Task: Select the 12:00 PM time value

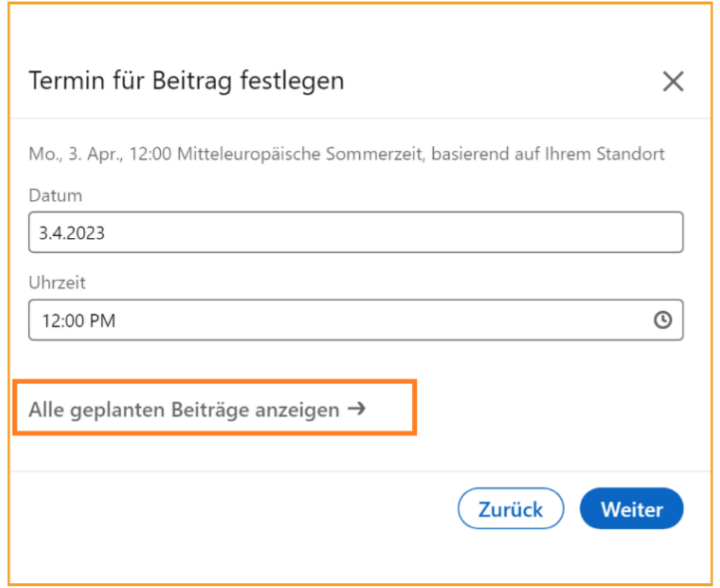Action: coord(79,321)
